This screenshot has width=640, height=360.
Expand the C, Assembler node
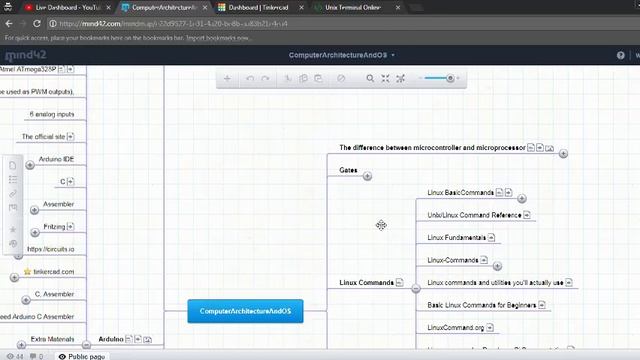[x=26, y=300]
